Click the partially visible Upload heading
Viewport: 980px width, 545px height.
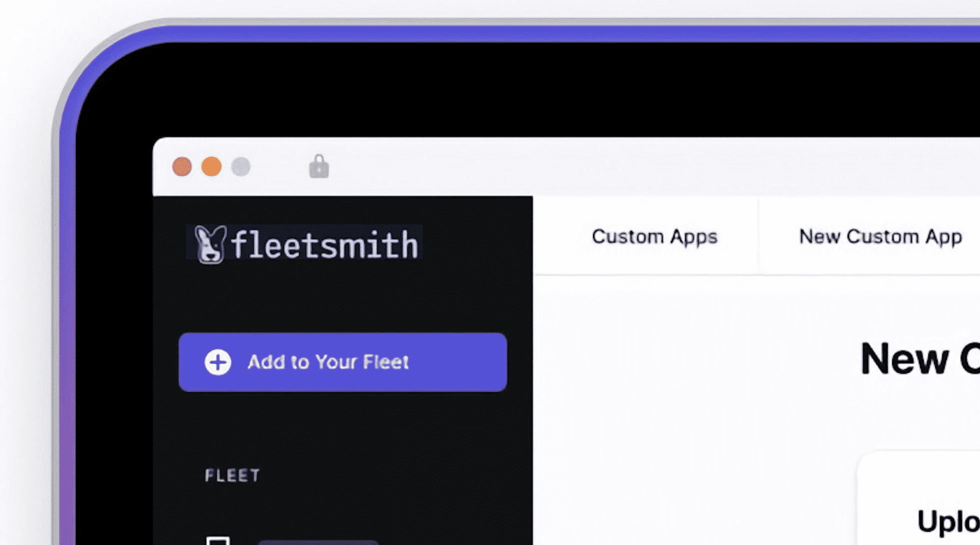click(948, 522)
